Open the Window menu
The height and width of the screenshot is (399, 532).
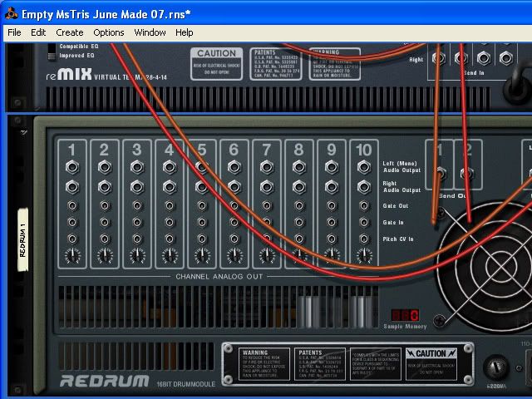point(150,32)
